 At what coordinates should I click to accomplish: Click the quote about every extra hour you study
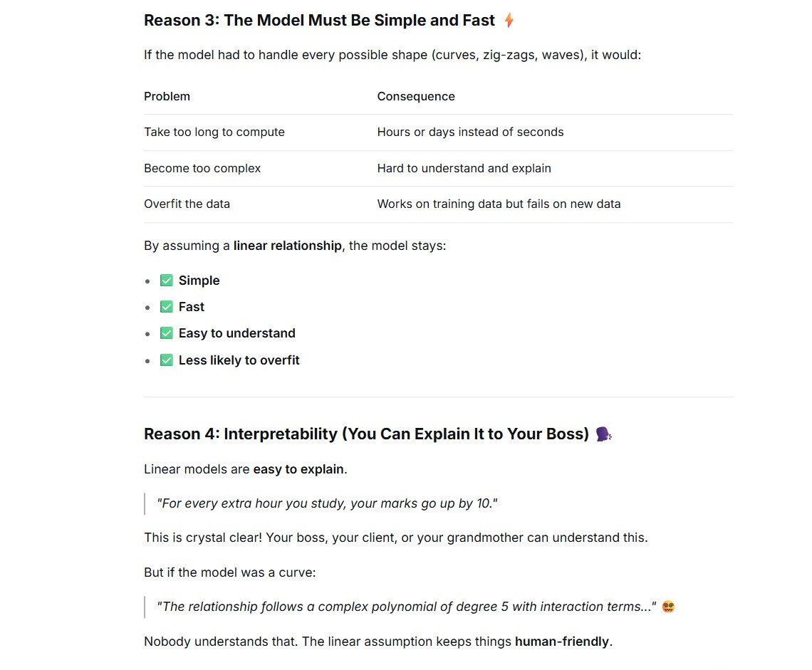point(327,503)
